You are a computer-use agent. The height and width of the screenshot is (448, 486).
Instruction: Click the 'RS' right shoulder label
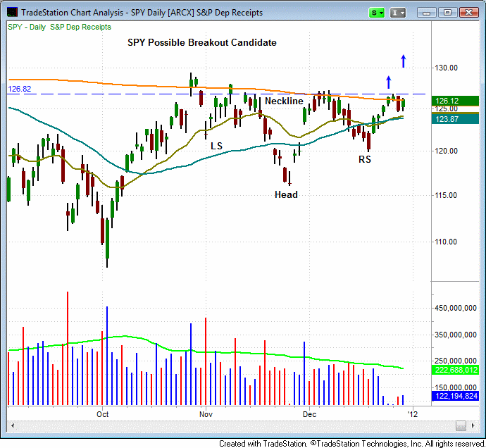(x=364, y=160)
